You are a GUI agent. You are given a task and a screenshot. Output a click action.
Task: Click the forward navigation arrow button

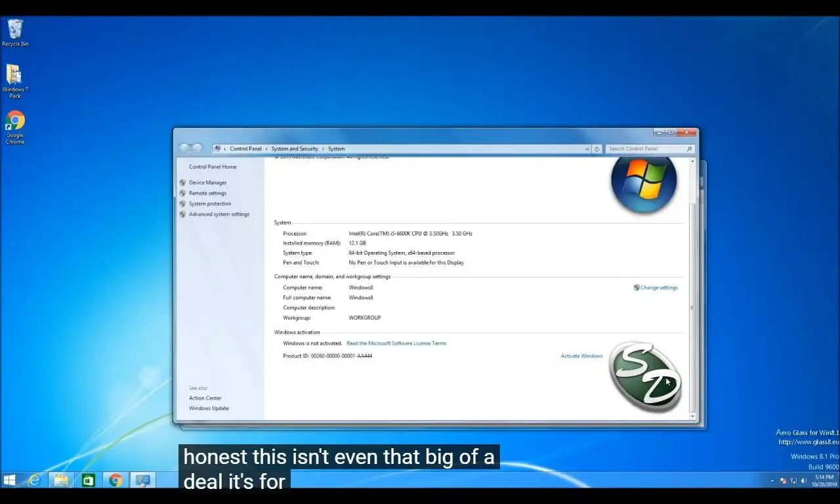click(x=196, y=148)
